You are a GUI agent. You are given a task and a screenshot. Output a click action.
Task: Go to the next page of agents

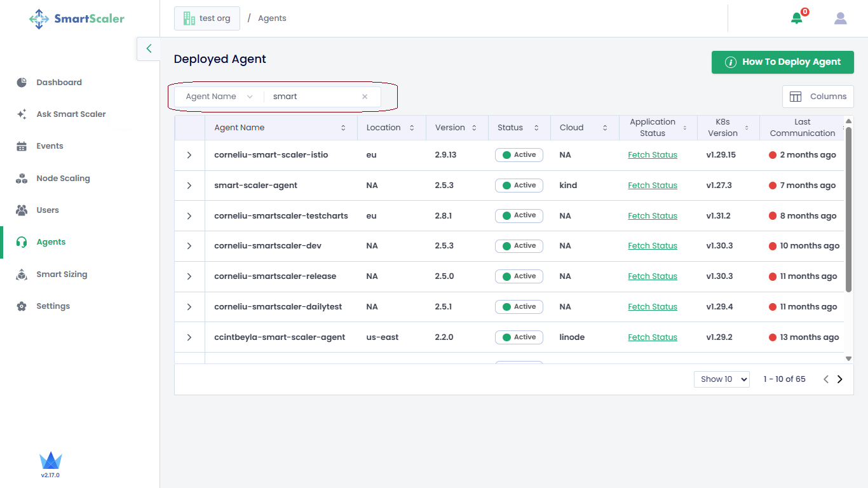[x=839, y=379]
